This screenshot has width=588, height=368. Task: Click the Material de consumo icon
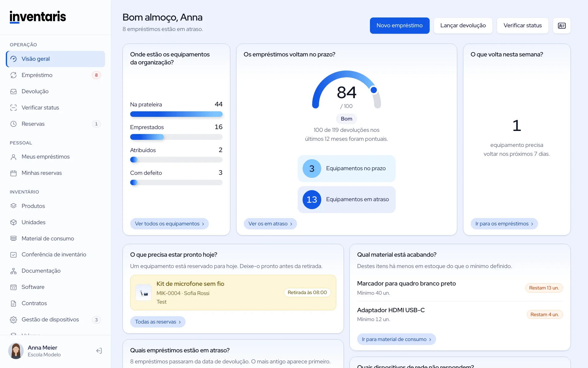pyautogui.click(x=13, y=239)
